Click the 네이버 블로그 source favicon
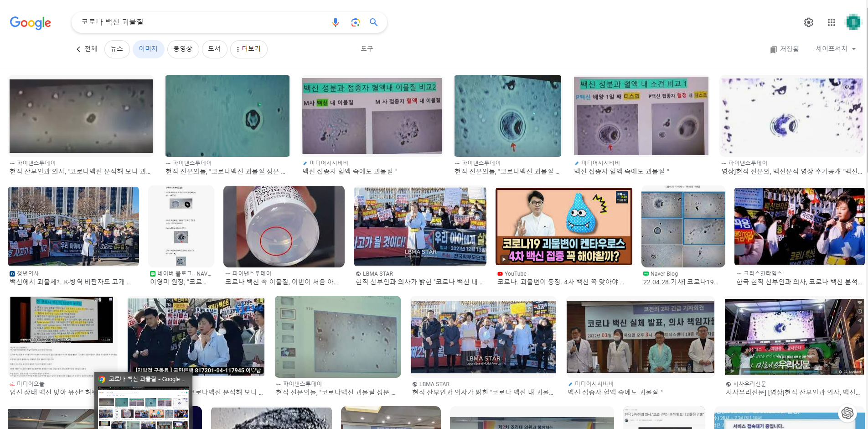Screen dimensions: 868x429 153,274
